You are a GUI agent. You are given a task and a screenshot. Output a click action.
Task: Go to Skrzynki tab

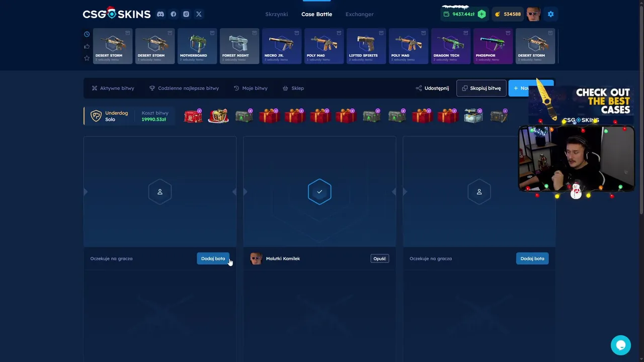point(277,14)
